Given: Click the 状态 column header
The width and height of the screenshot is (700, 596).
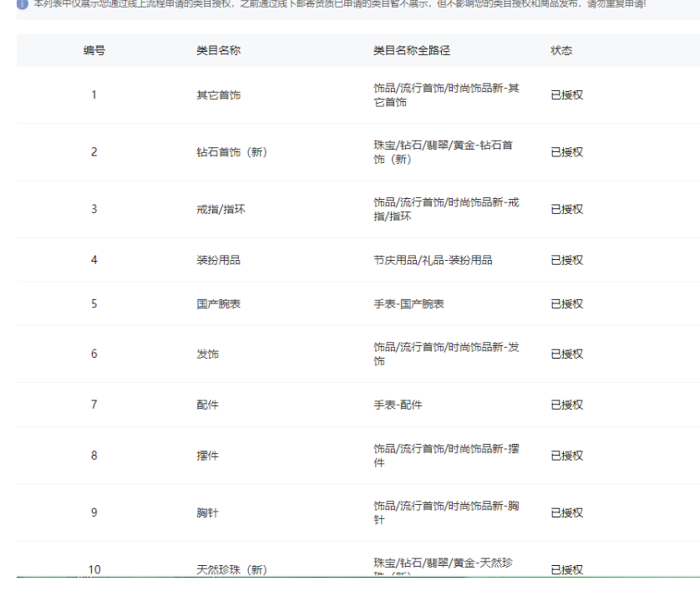Looking at the screenshot, I should coord(561,51).
